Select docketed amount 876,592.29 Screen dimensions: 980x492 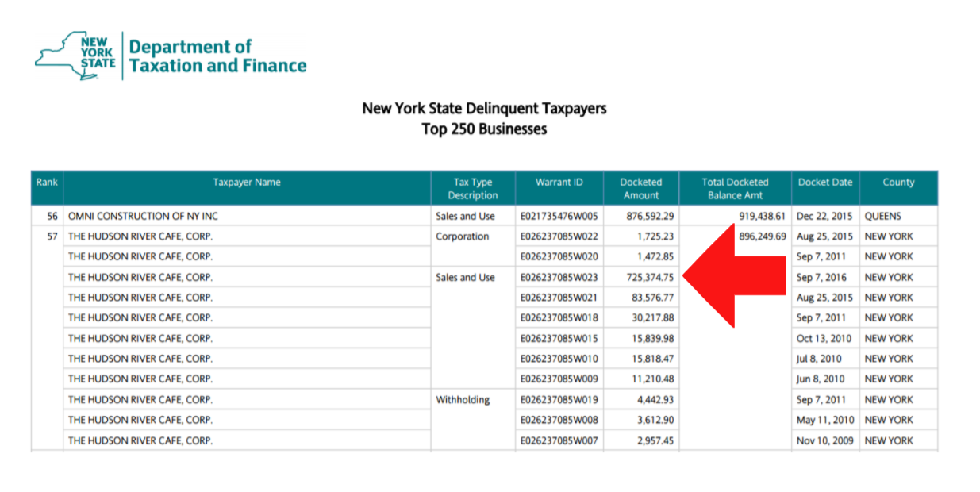pos(650,216)
